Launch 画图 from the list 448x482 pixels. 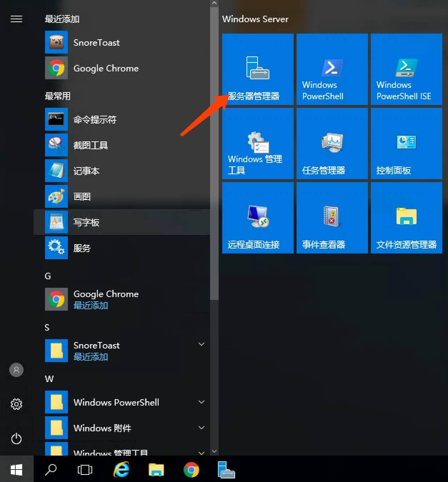pyautogui.click(x=121, y=197)
